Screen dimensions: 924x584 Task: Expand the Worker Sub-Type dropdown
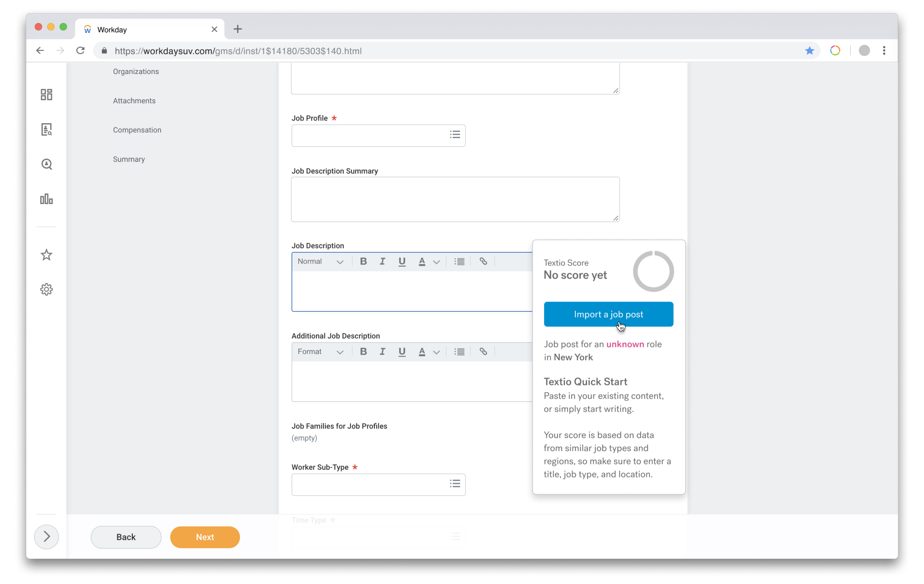[x=455, y=484]
